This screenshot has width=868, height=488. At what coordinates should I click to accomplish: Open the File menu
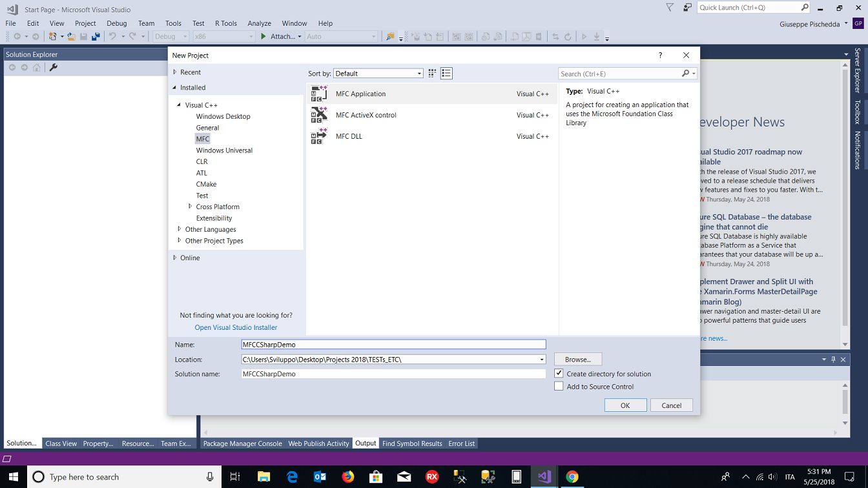click(x=11, y=23)
